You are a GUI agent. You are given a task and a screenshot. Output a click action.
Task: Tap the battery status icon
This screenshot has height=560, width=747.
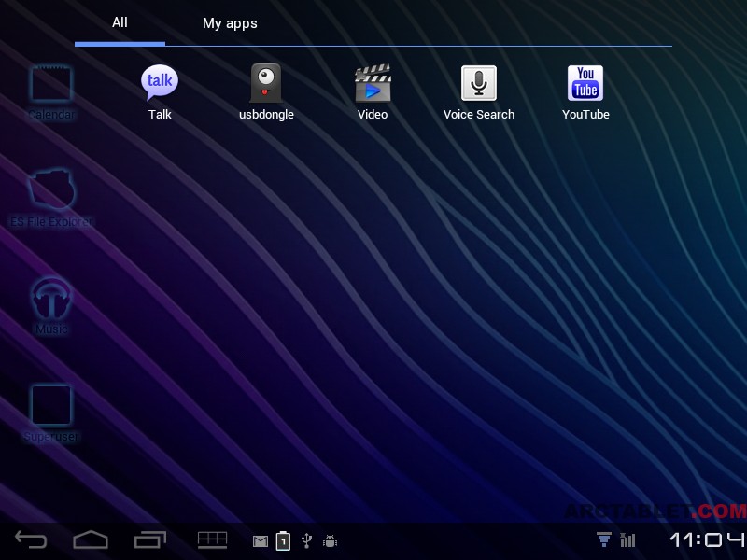pyautogui.click(x=283, y=540)
